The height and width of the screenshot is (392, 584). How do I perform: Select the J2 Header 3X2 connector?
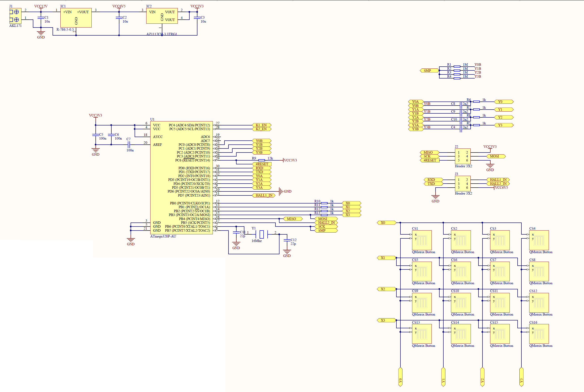pyautogui.click(x=463, y=156)
